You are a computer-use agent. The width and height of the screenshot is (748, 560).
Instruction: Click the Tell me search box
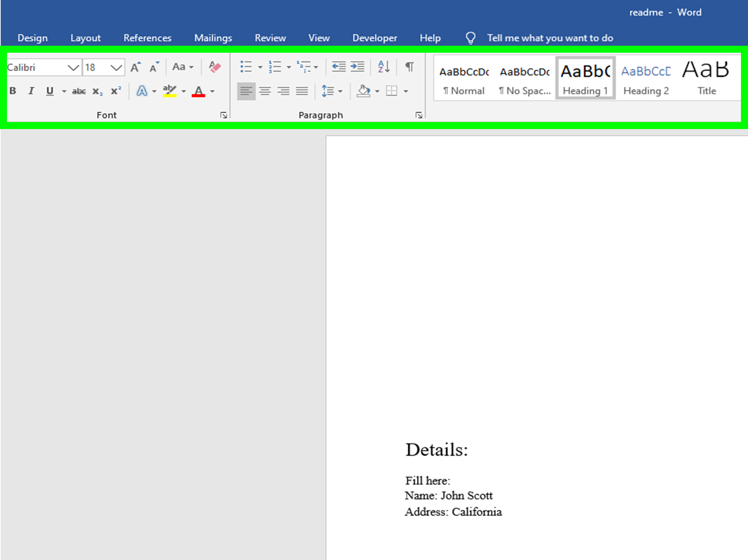coord(550,38)
